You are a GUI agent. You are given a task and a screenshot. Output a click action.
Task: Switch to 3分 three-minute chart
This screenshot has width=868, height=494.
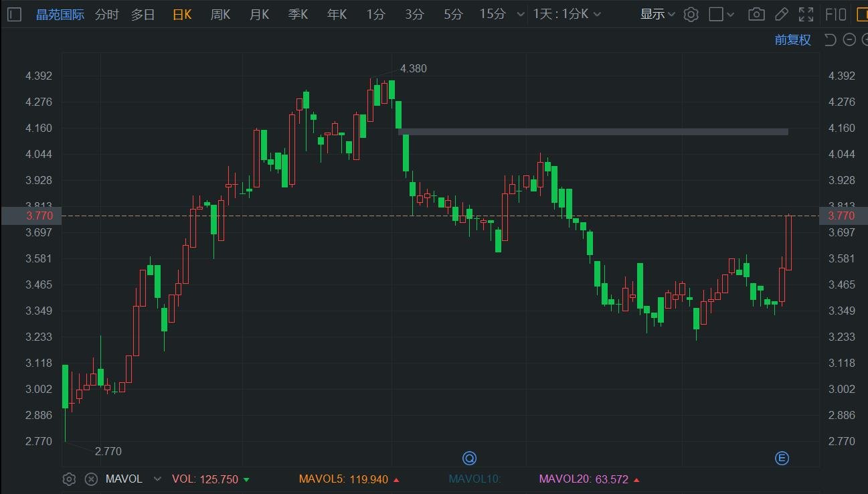(414, 14)
